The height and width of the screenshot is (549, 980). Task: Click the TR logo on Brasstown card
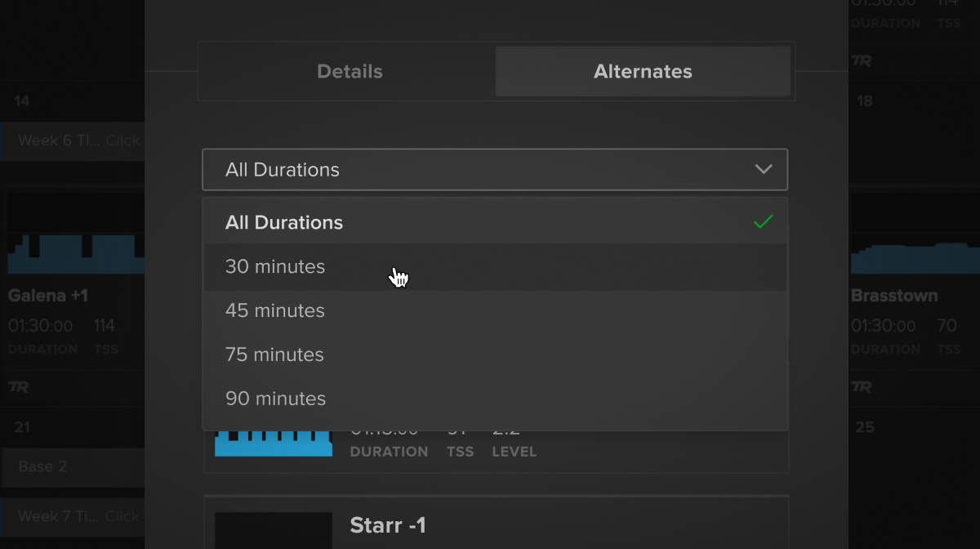(x=862, y=386)
